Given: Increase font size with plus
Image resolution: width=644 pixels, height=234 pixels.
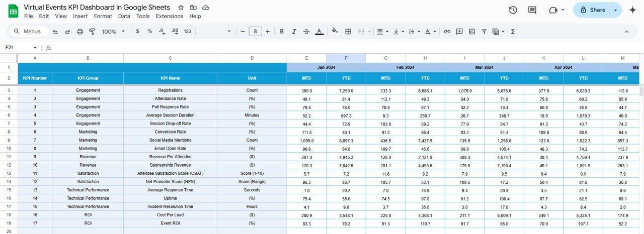Looking at the screenshot, I should click(x=268, y=31).
